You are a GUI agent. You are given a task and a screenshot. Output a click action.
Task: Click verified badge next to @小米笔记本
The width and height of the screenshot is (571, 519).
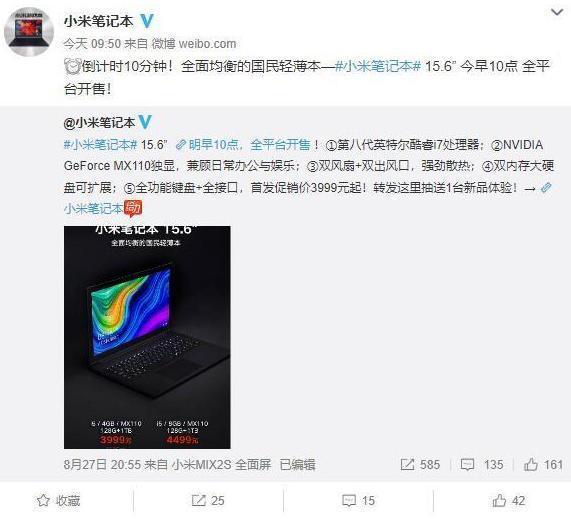click(145, 122)
